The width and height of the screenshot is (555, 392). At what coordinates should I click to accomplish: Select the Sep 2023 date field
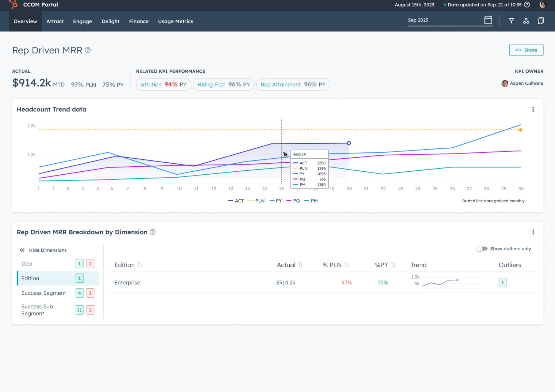pyautogui.click(x=431, y=20)
